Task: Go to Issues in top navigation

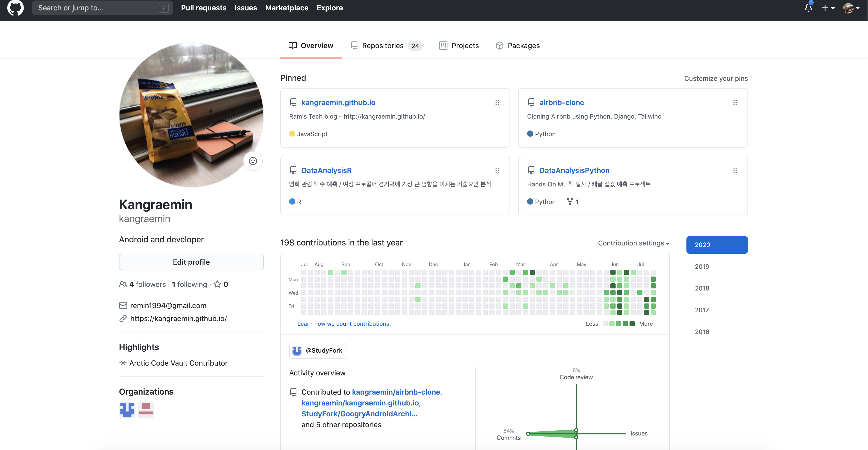Action: coord(246,8)
